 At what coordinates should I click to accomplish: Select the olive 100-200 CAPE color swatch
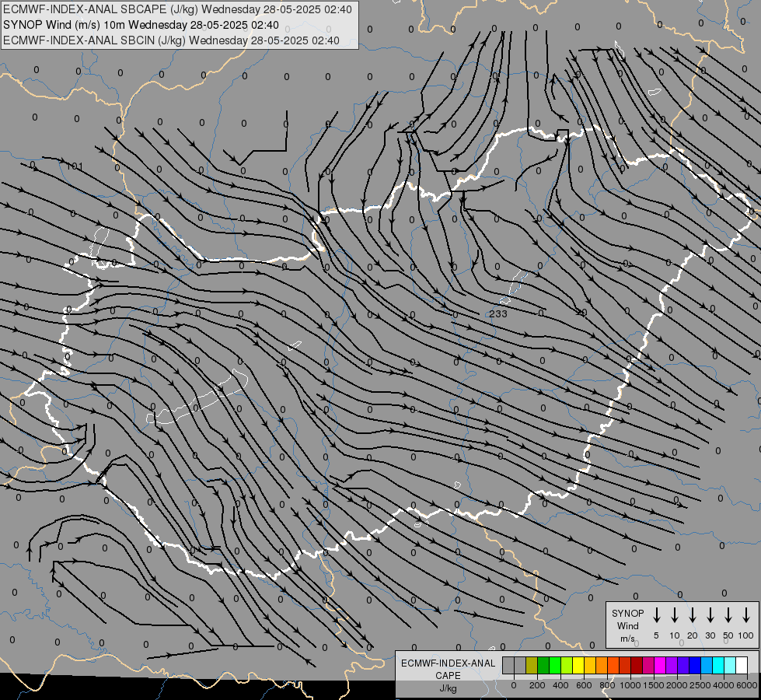[532, 666]
